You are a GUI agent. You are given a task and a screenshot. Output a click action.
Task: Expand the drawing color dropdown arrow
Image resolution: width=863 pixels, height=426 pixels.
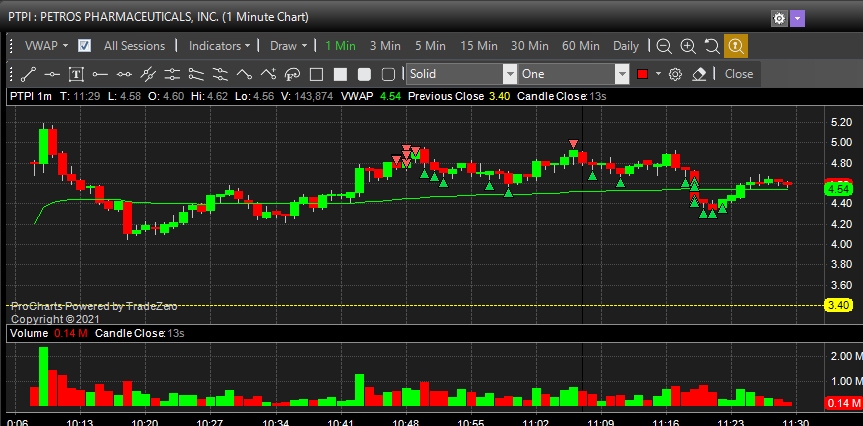(658, 74)
